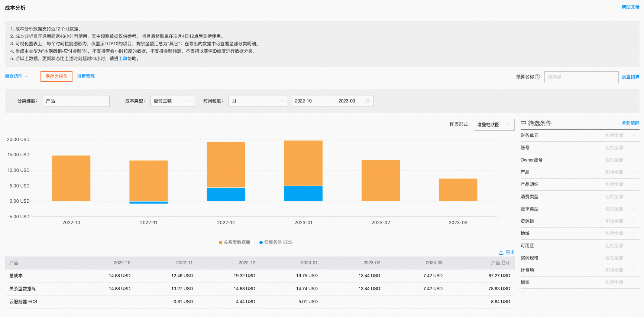Click the 成本分析 page title
644x317 pixels.
point(15,8)
